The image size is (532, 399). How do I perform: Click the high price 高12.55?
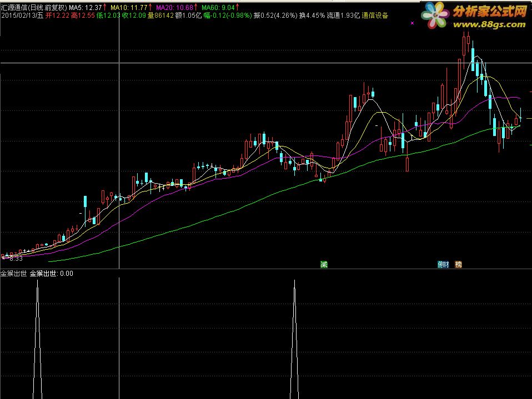pyautogui.click(x=83, y=16)
